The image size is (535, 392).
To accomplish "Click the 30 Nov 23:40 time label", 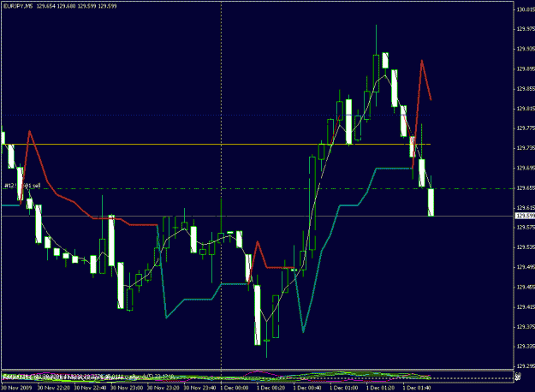I will (200, 388).
